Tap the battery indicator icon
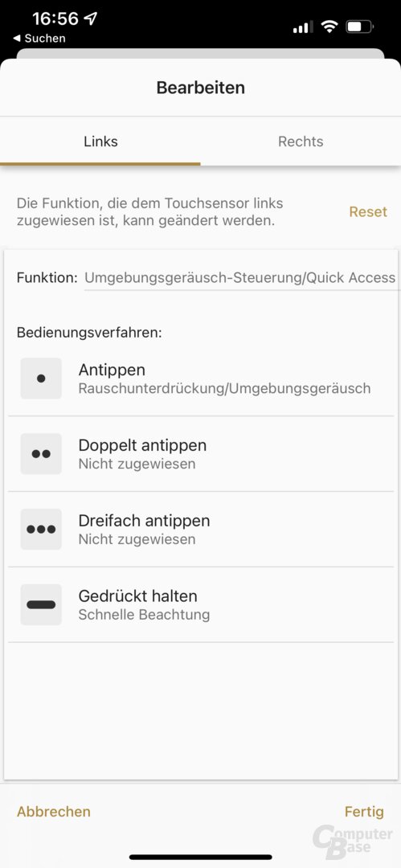Image resolution: width=401 pixels, height=868 pixels. [360, 26]
